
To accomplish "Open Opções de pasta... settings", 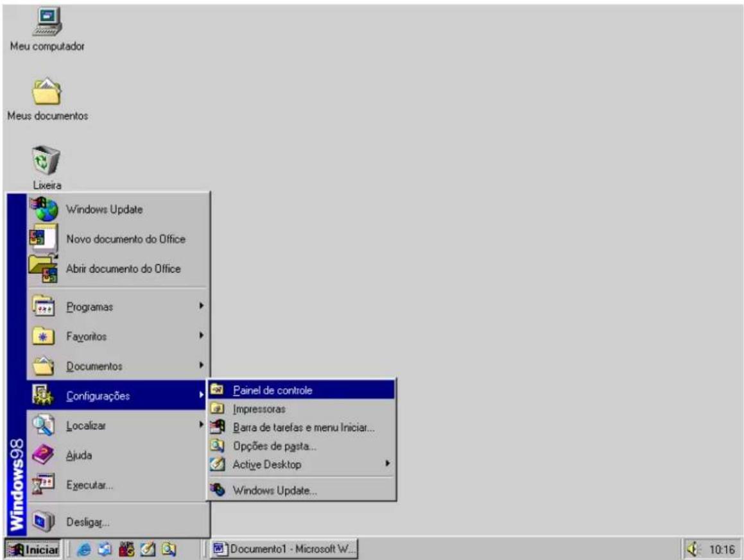I will (301, 446).
